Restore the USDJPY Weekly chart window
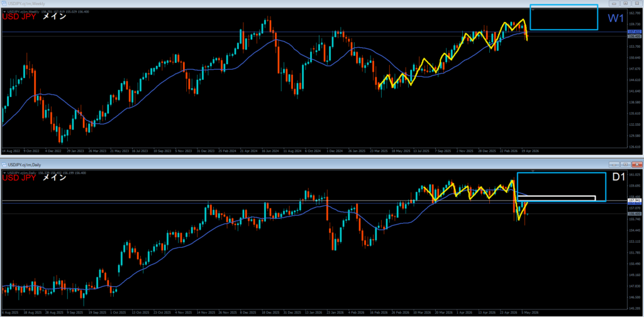 click(x=626, y=3)
